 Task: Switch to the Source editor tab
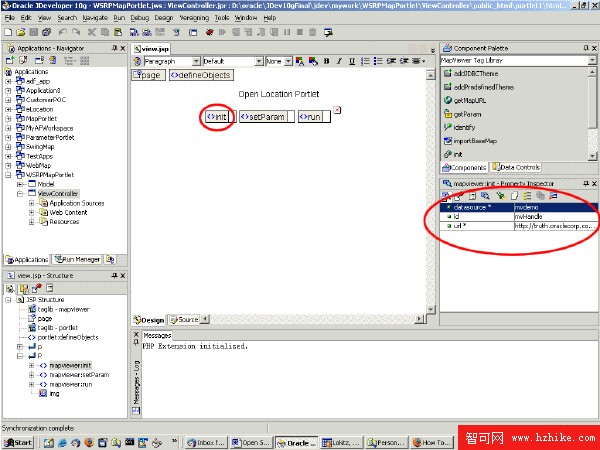coord(184,320)
